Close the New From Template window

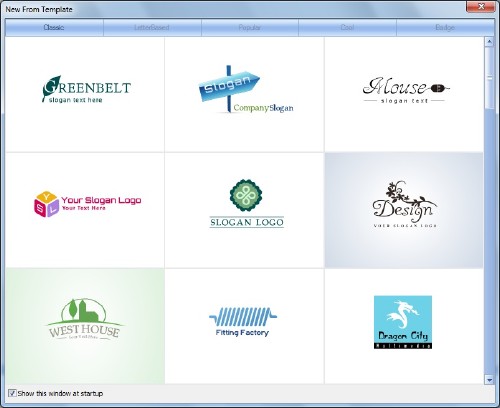coord(481,6)
